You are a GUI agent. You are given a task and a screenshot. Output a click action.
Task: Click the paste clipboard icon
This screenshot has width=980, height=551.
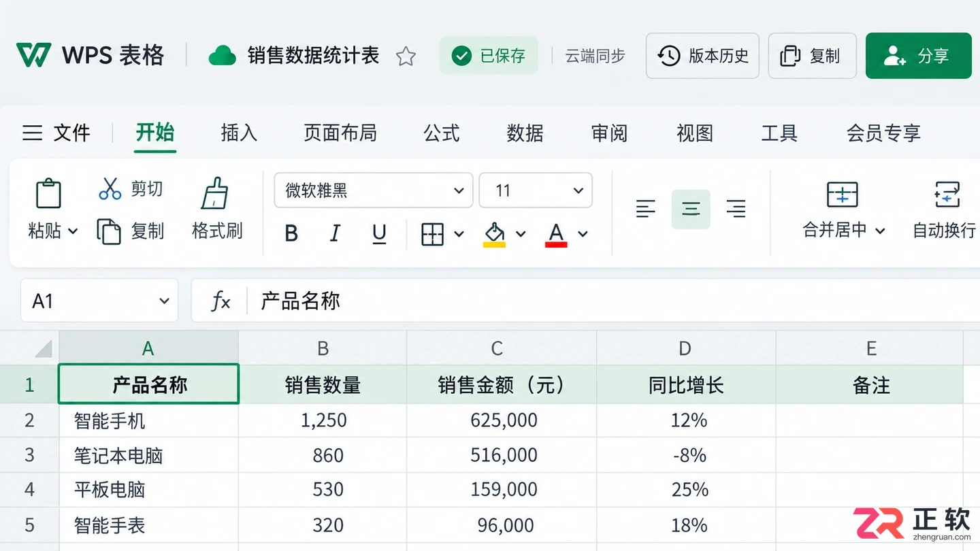pos(48,193)
